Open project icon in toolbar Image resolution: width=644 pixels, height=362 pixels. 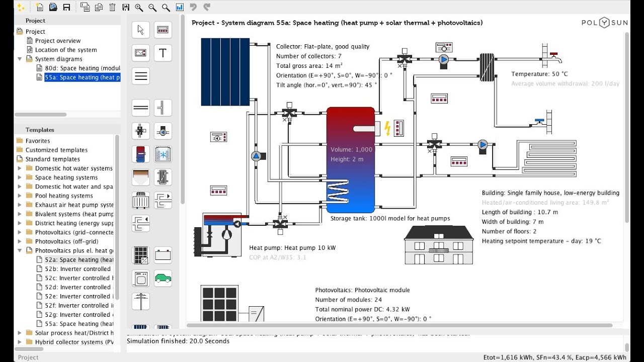(53, 7)
